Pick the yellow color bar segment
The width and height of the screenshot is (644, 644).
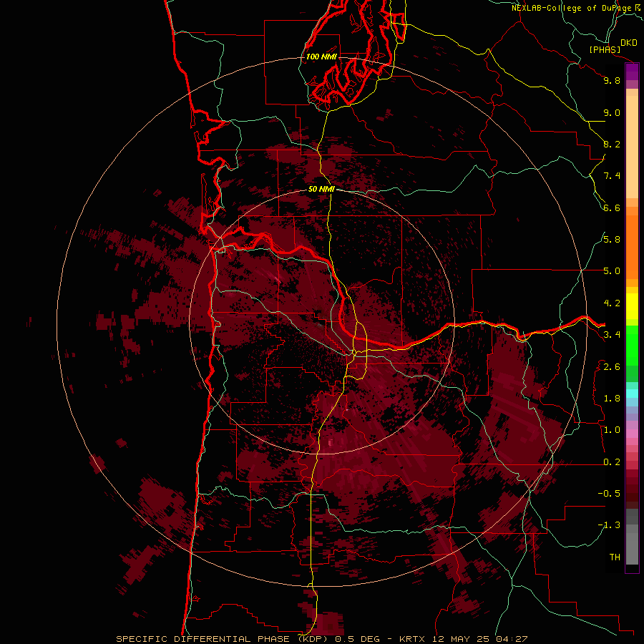(632, 306)
